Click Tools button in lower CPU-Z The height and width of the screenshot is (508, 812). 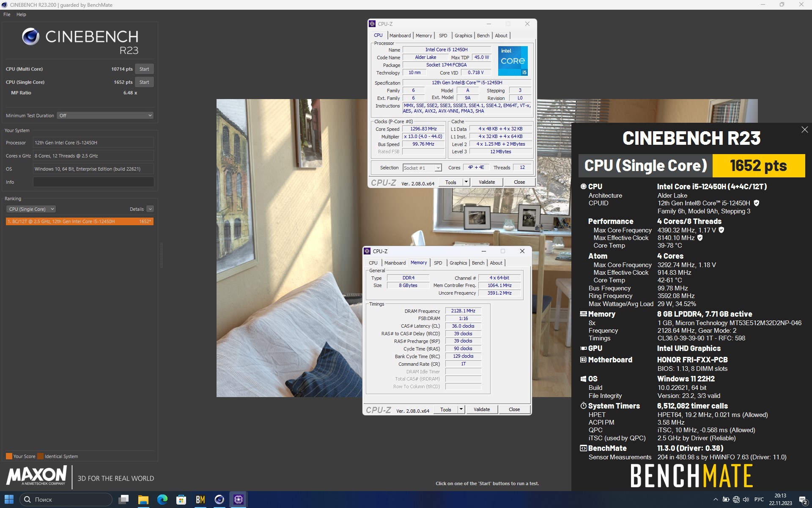(x=446, y=409)
